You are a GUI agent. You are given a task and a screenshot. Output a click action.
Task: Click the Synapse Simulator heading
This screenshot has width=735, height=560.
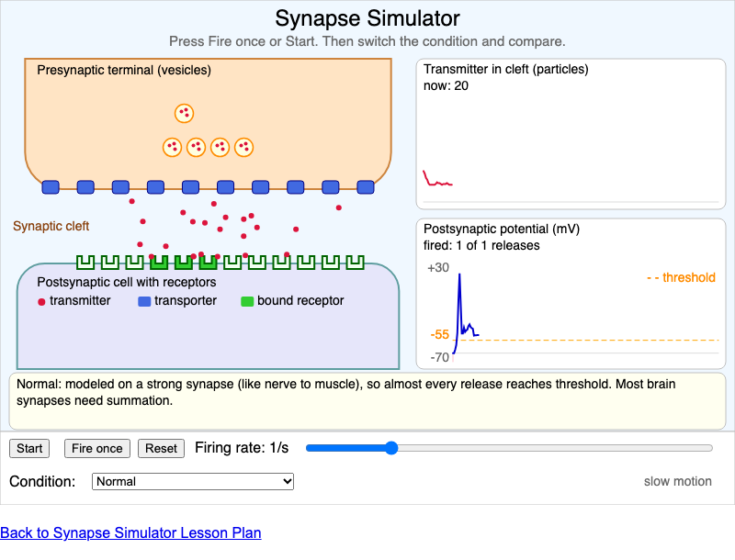(x=367, y=18)
